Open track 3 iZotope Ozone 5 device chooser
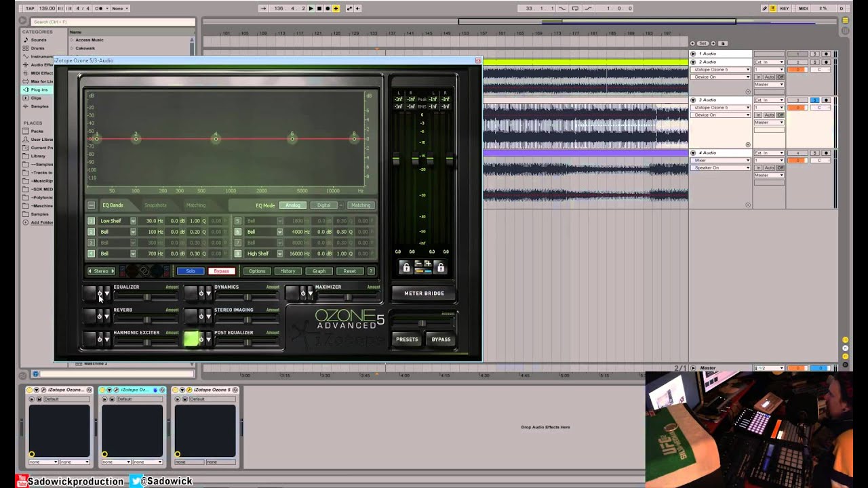 (720, 108)
